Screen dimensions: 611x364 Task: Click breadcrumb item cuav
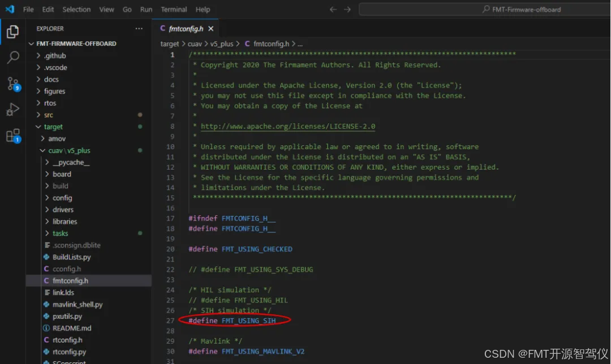[195, 44]
